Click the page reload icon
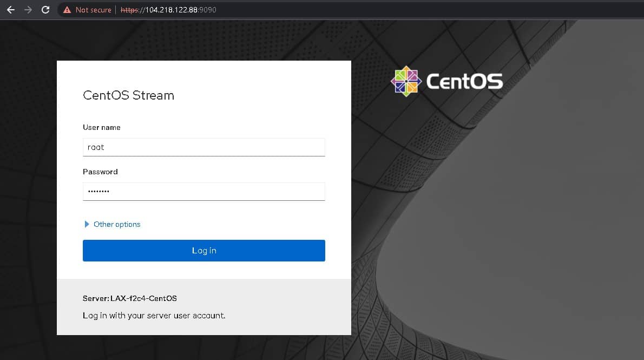The image size is (644, 360). [45, 9]
